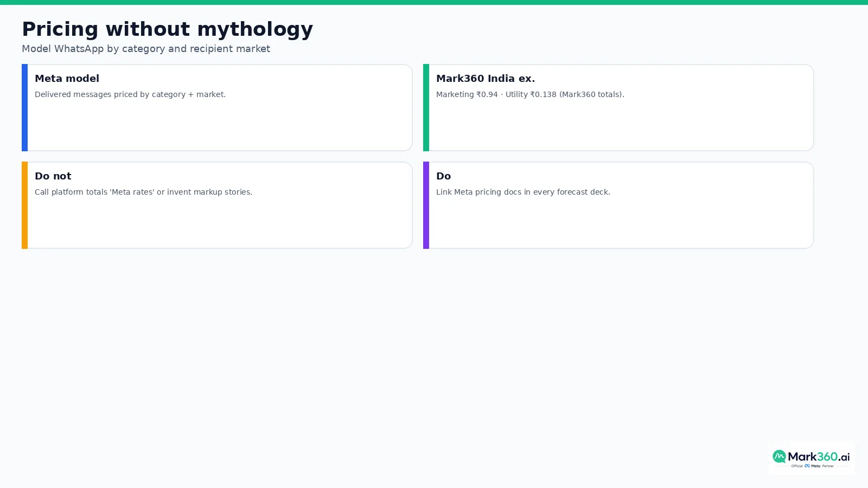Viewport: 868px width, 488px height.
Task: Click the "Mark360 India ex." card heading
Action: click(x=486, y=79)
